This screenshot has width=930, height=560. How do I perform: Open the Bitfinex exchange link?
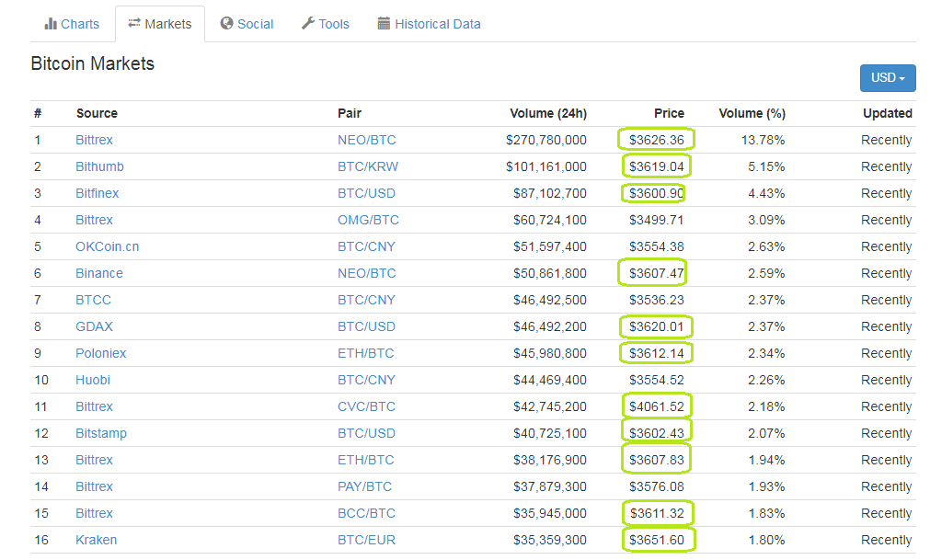click(x=97, y=193)
